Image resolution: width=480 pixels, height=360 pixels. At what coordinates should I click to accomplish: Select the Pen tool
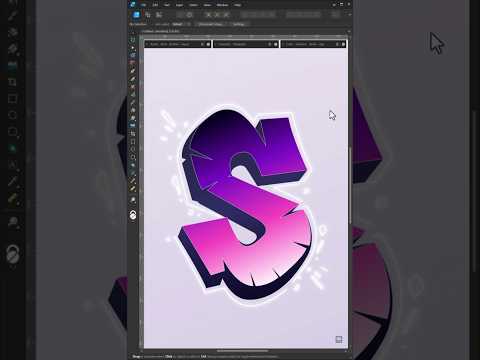[133, 71]
